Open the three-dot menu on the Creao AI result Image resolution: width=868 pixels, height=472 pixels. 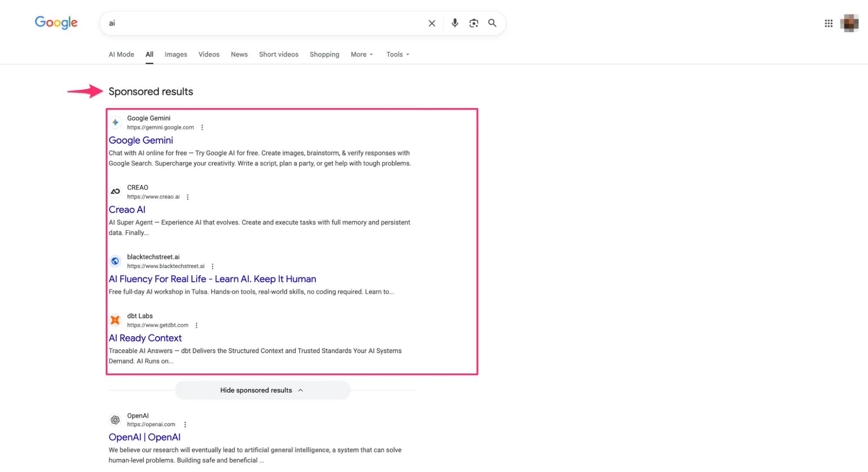188,197
